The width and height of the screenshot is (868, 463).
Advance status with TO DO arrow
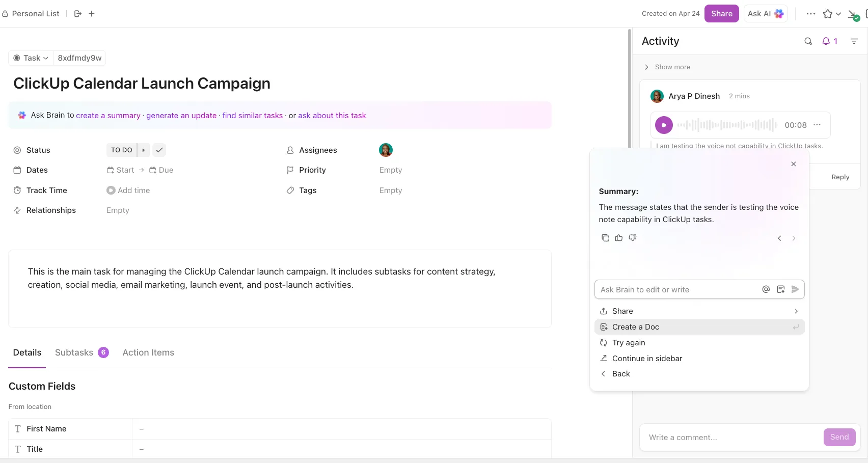(x=144, y=150)
